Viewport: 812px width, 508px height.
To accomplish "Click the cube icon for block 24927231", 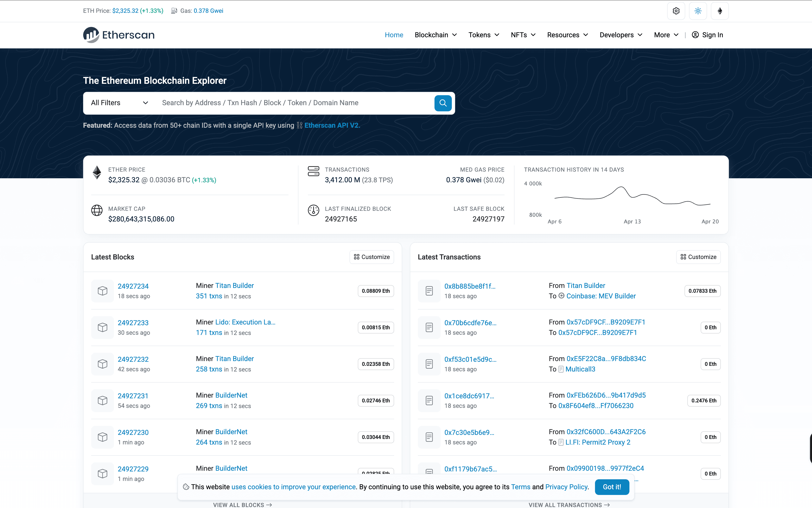I will (103, 400).
